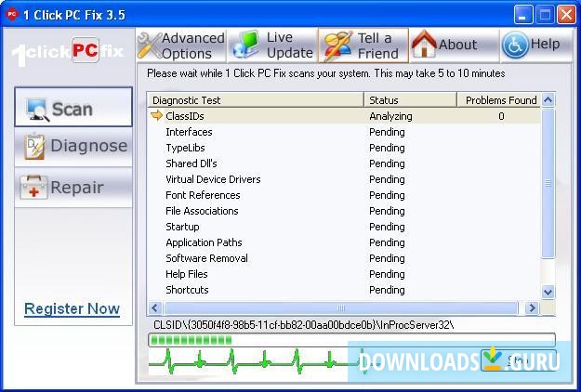
Task: Click the horizontal scrollbar thumb
Action: click(x=341, y=307)
